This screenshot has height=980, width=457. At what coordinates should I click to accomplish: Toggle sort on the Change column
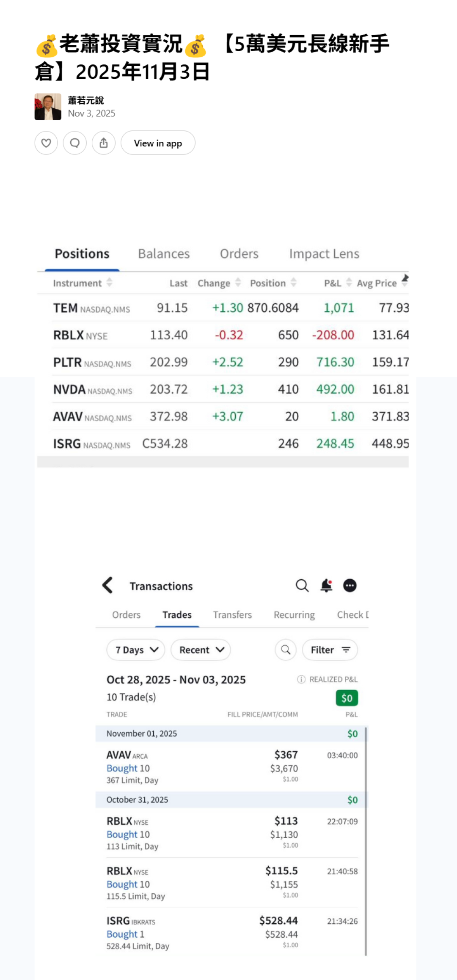[x=238, y=283]
